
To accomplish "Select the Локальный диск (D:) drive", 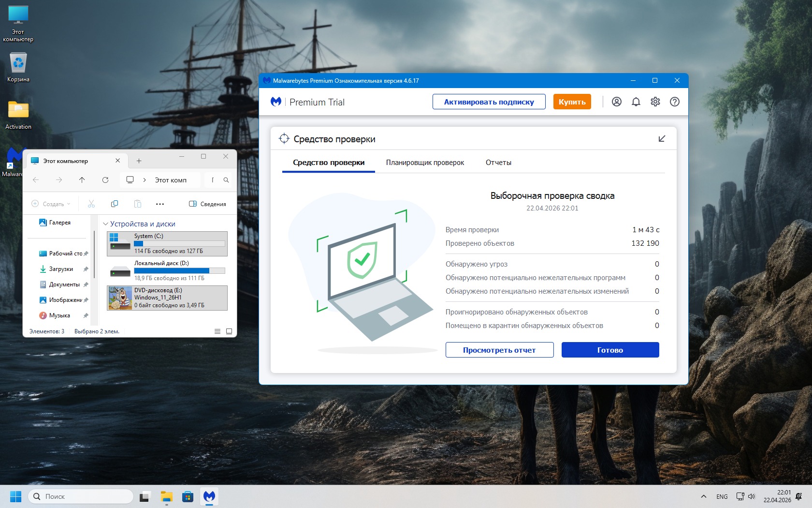I will click(x=167, y=270).
